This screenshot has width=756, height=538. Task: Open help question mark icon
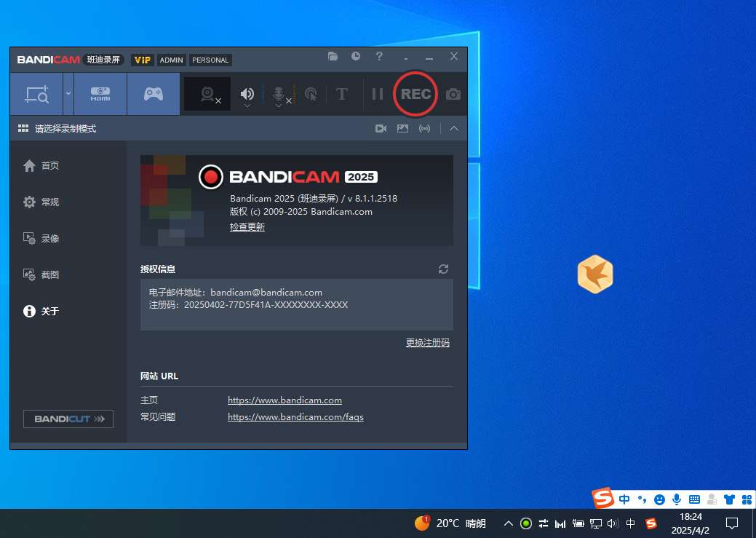point(379,57)
